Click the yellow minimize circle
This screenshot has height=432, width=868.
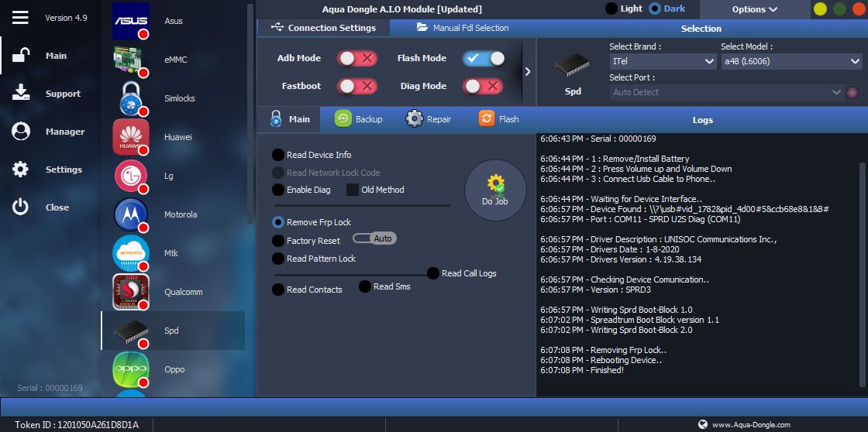820,9
